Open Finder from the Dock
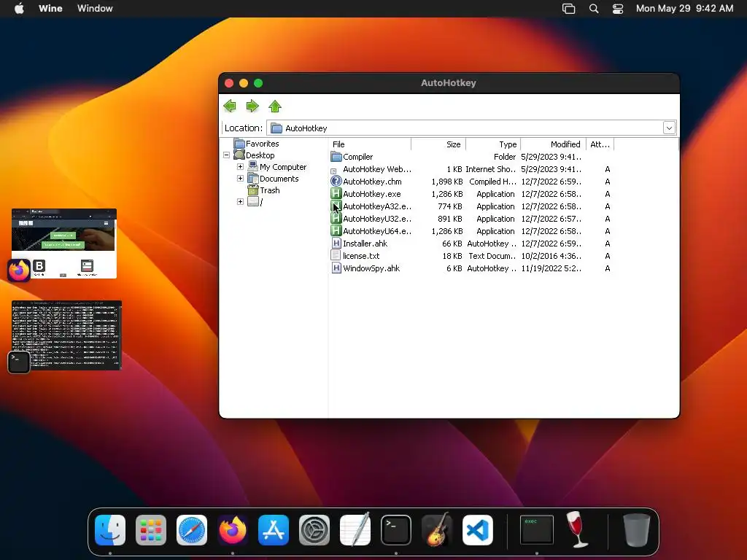The height and width of the screenshot is (560, 747). pyautogui.click(x=110, y=530)
